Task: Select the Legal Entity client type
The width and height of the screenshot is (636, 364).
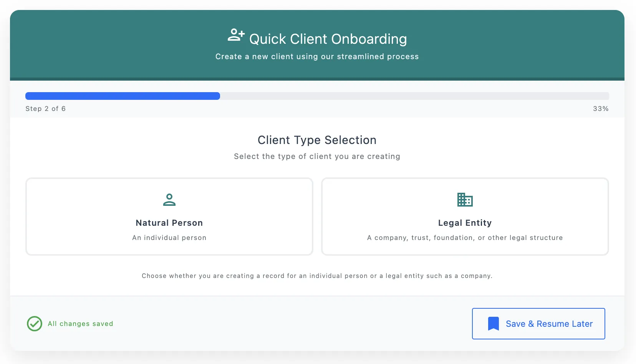Action: coord(465,217)
